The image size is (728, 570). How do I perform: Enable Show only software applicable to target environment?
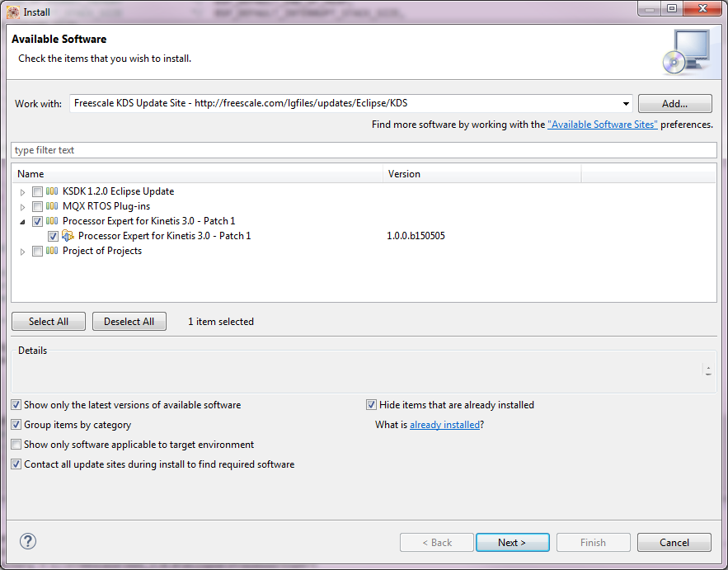coord(16,445)
